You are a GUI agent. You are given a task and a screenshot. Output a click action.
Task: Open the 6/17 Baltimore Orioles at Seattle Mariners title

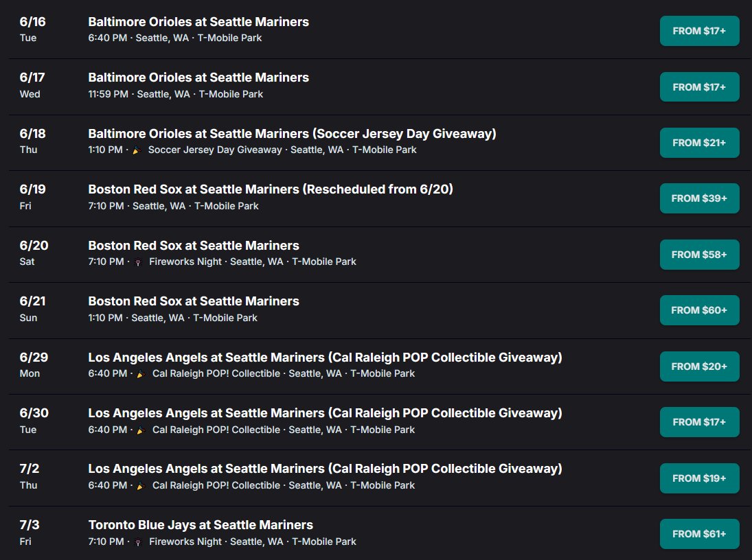(x=198, y=77)
